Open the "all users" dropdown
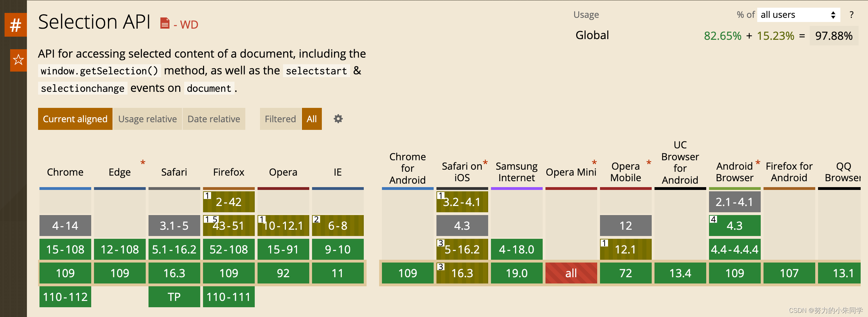The width and height of the screenshot is (868, 317). click(x=798, y=15)
